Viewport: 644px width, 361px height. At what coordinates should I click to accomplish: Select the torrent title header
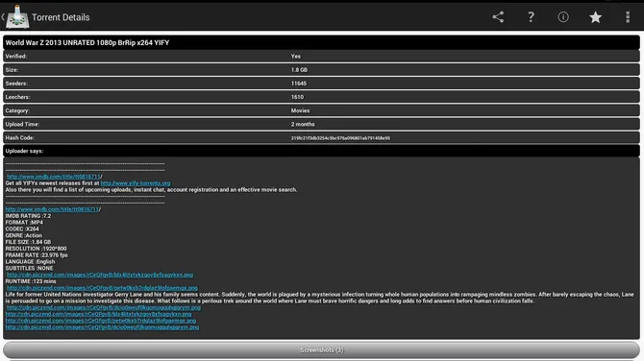[322, 42]
